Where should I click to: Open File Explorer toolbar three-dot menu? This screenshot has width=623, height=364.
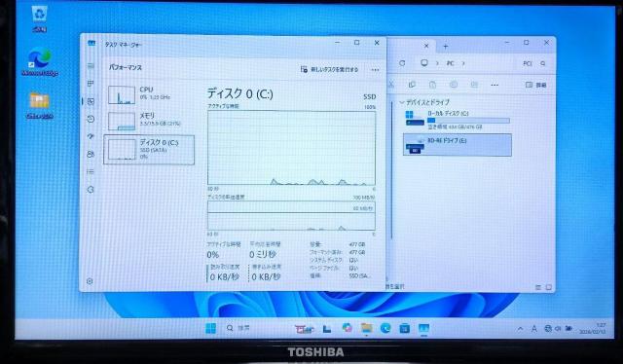tap(495, 85)
